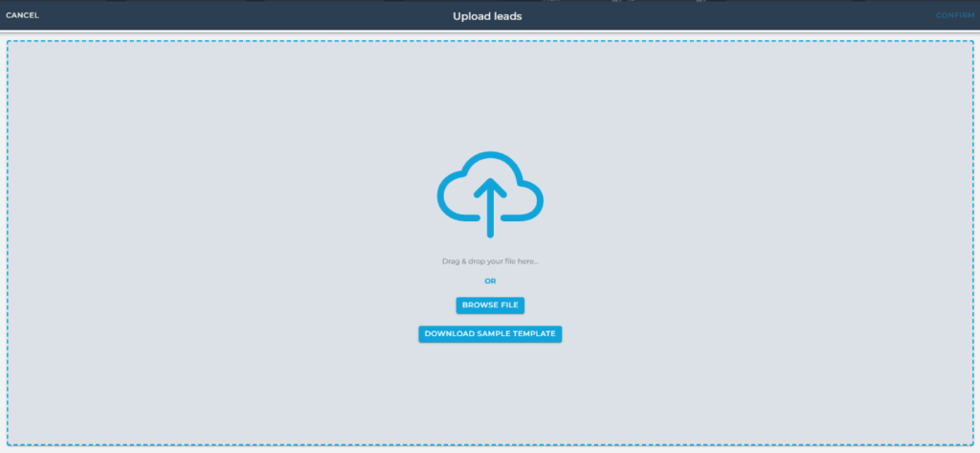Dismiss the Upload leads dialog with CANCEL
This screenshot has width=980, height=453.
click(x=22, y=15)
